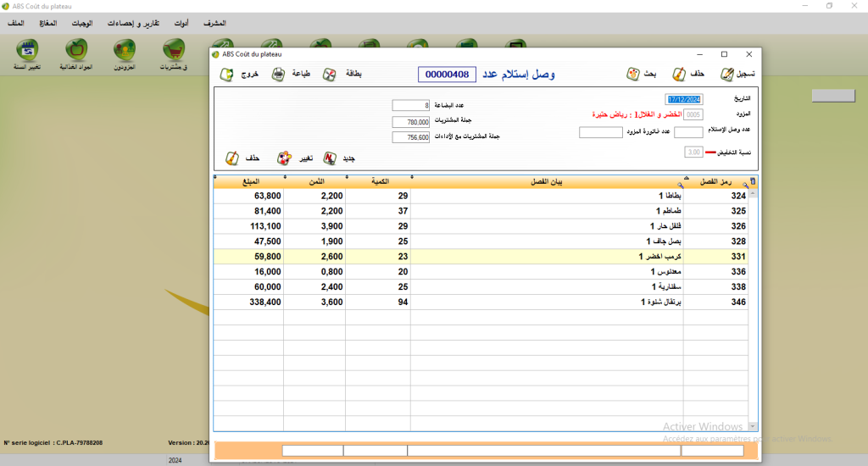Select the row for برتقال شتوة 1

[x=546, y=301]
